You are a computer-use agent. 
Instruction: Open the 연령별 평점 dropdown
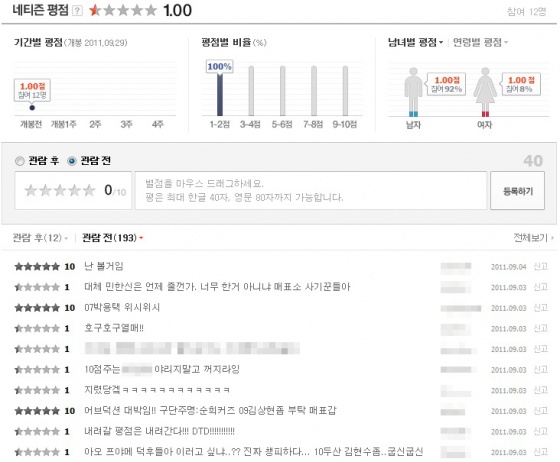tap(480, 42)
